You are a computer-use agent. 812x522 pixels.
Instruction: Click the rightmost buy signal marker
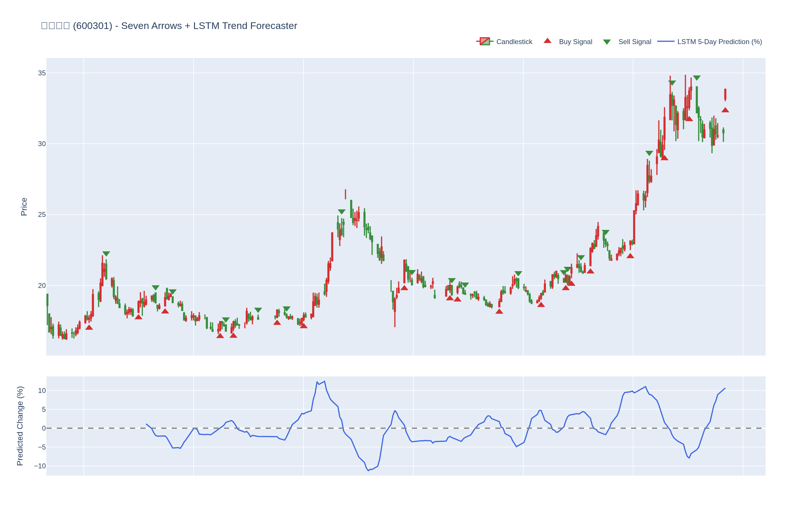(725, 110)
